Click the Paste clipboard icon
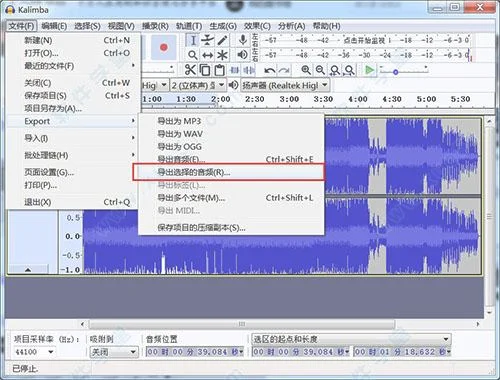This screenshot has width=500, height=380. (x=219, y=70)
